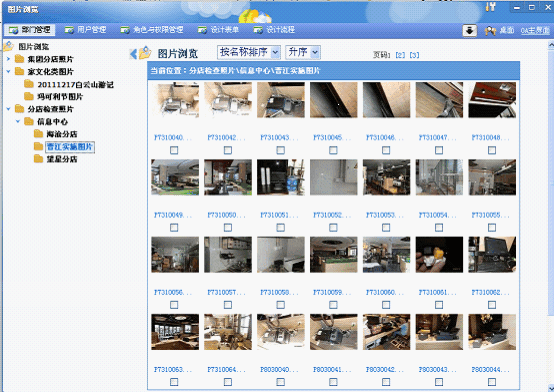Check the box under P7310040 image

point(174,150)
